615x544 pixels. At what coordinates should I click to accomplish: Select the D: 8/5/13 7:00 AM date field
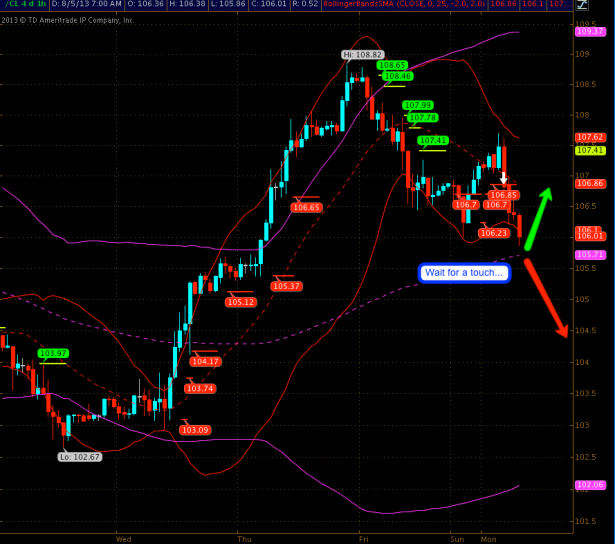coord(87,4)
